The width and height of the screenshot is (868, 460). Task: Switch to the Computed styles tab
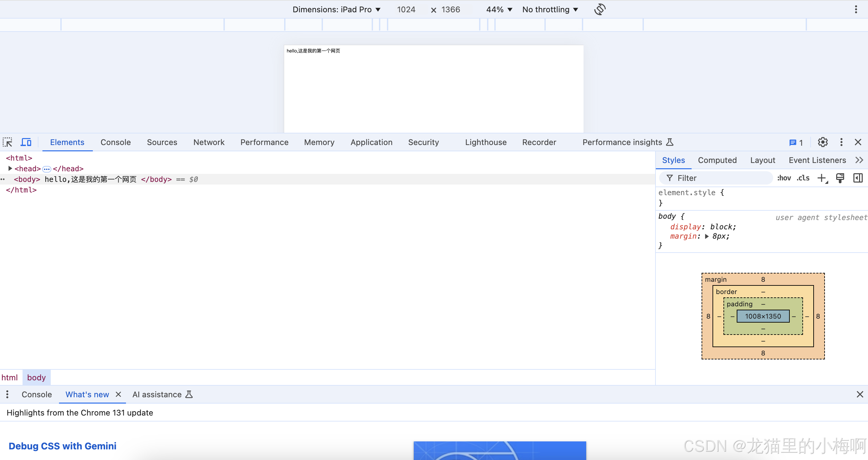[717, 160]
